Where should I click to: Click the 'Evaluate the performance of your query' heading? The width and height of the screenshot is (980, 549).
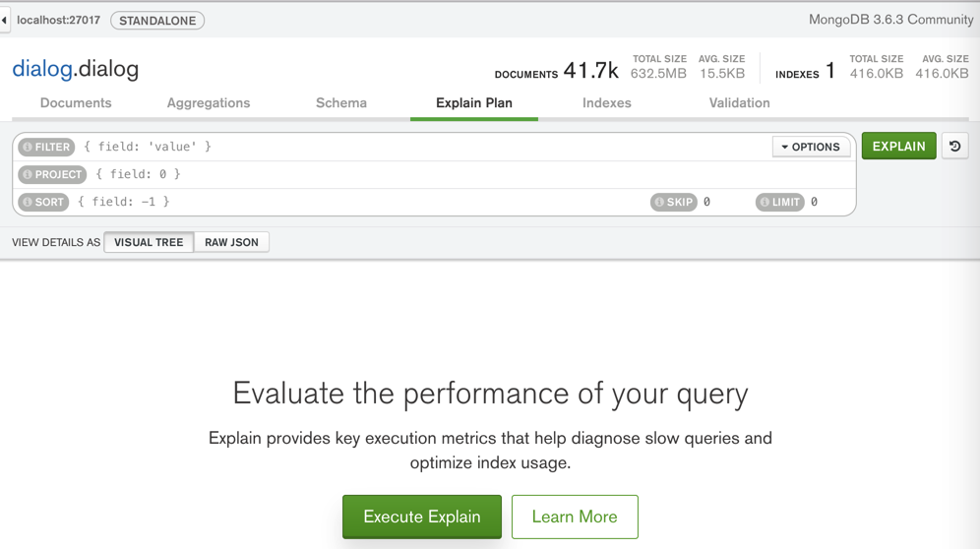[491, 394]
